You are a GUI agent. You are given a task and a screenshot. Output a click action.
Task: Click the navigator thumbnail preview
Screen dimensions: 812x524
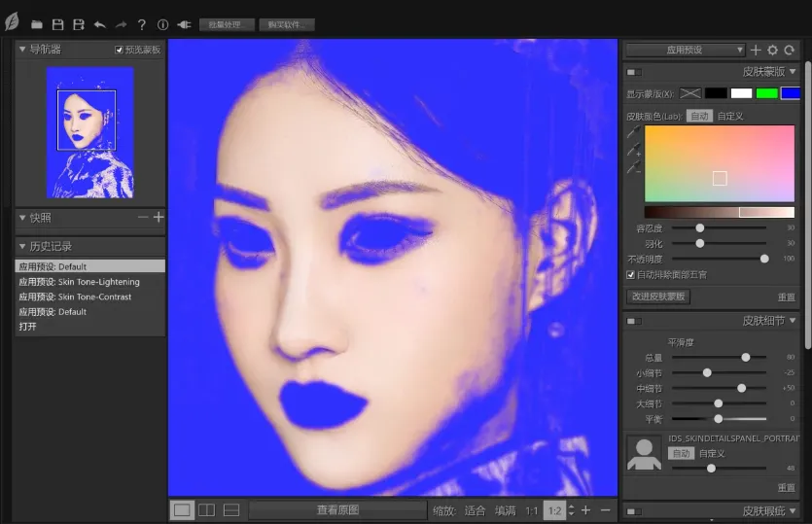(x=90, y=132)
